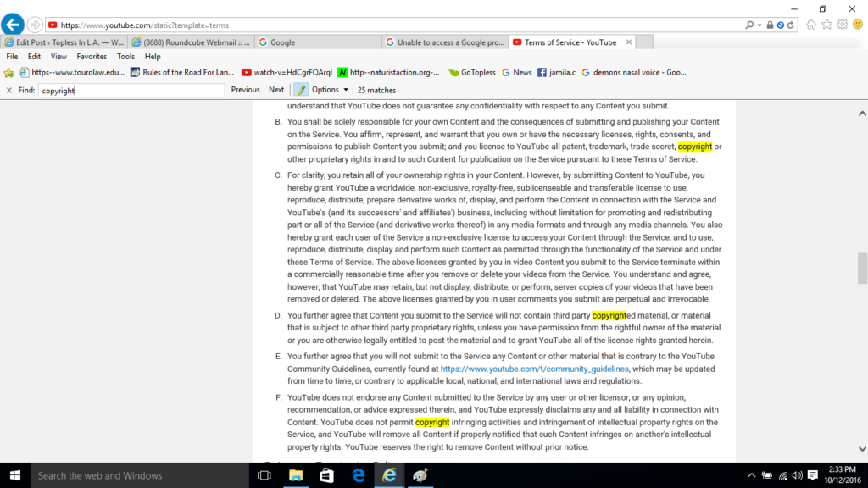Open the jamila.c Facebook bookmark

[556, 73]
